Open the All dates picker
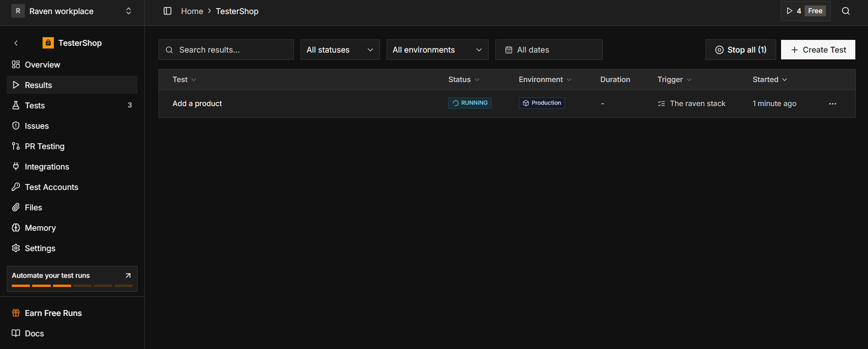 pyautogui.click(x=549, y=50)
